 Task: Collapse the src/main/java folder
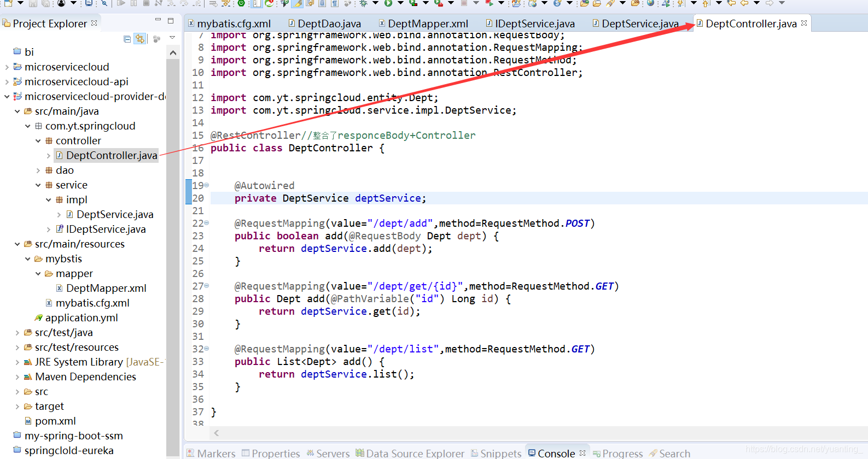17,111
